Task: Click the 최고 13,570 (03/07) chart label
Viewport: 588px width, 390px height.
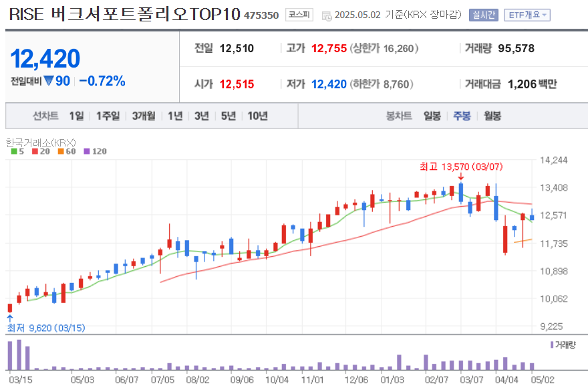Action: [x=461, y=167]
